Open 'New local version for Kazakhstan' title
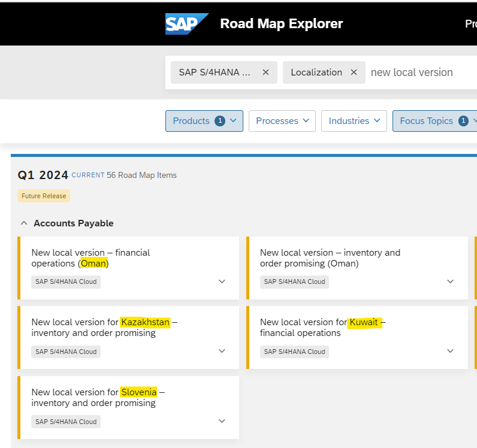The width and height of the screenshot is (477, 448). coord(104,328)
